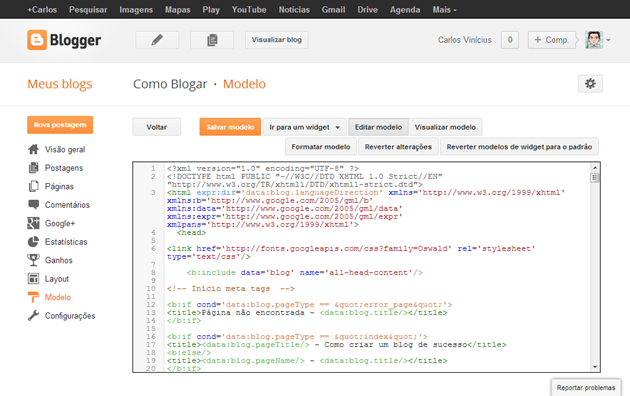Click the Layout grid icon
The width and height of the screenshot is (630, 396).
click(x=33, y=278)
